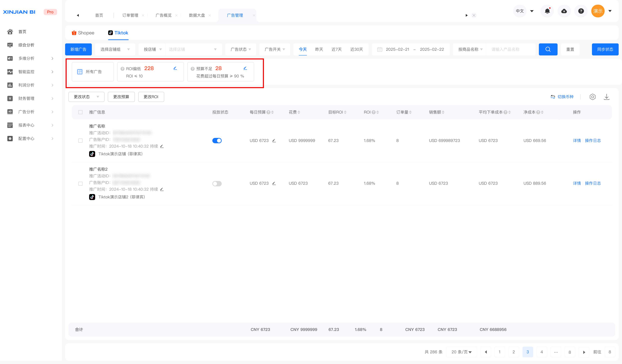Go to page 4 in pagination

[542, 352]
